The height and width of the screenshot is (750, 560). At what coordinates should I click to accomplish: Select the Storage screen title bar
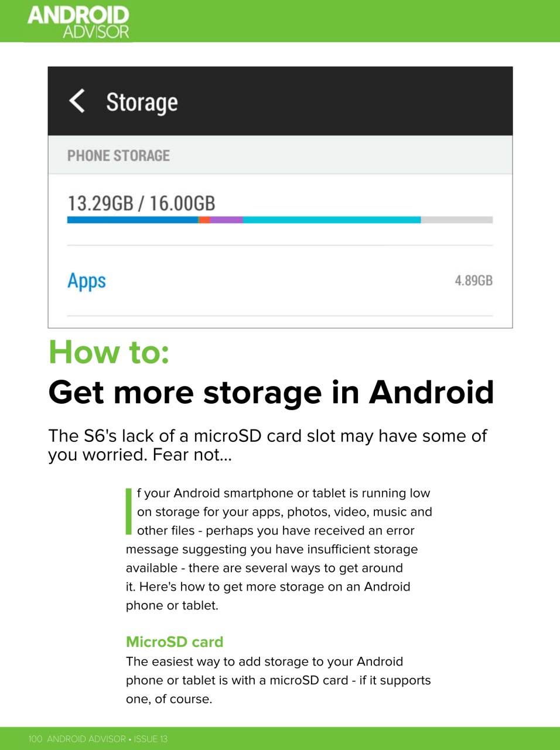280,101
